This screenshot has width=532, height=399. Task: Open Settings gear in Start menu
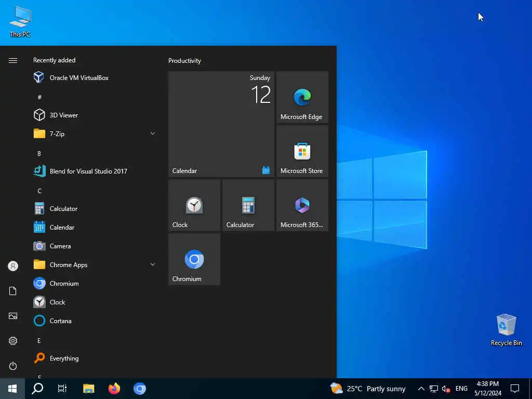[x=13, y=341]
